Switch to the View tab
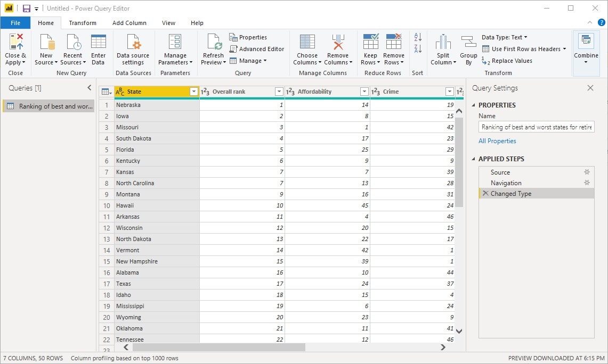The image size is (608, 364). click(169, 23)
